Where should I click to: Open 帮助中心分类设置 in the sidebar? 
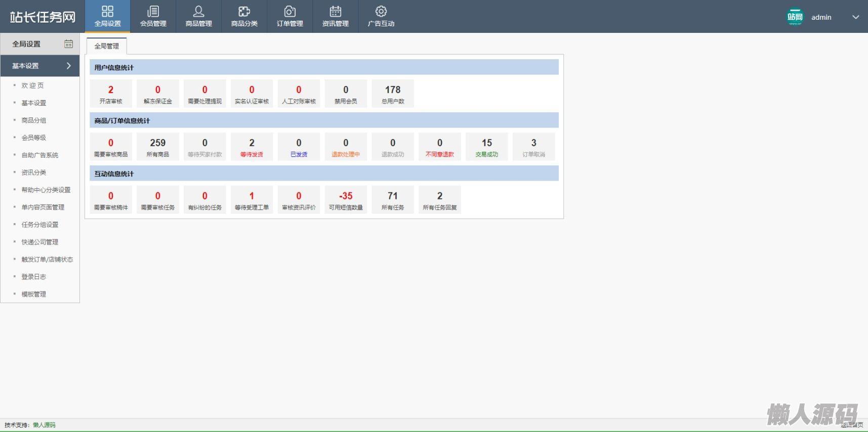tap(46, 190)
